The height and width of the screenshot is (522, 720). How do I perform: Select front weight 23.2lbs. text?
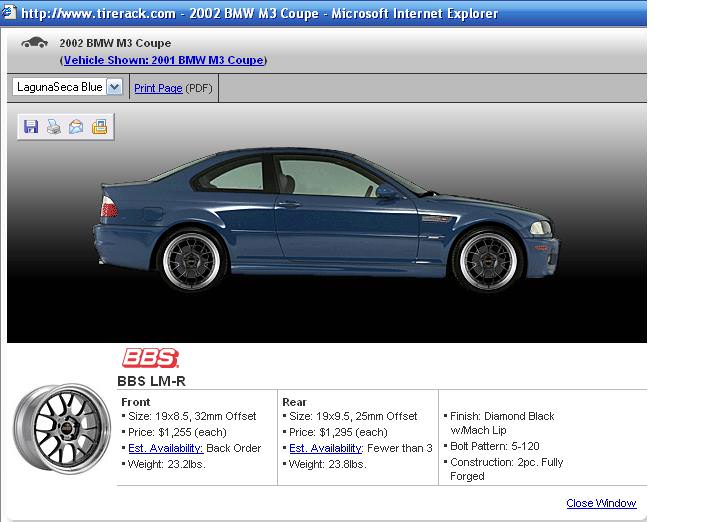point(166,464)
